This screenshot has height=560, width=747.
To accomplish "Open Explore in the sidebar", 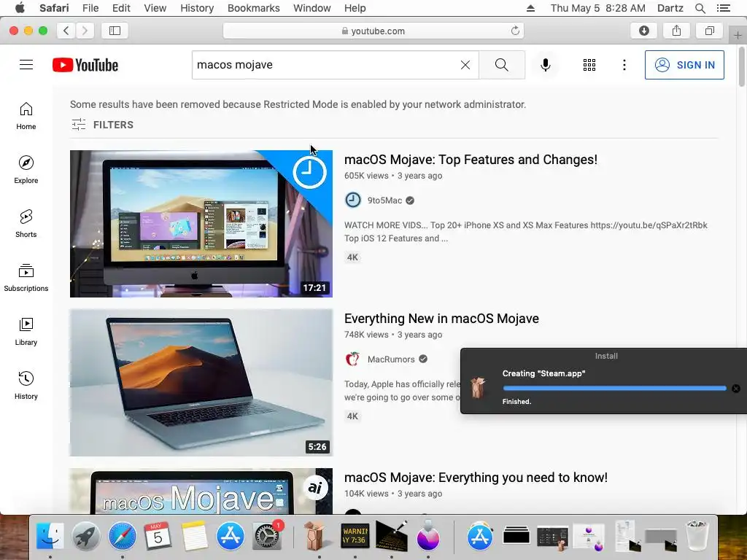I will (x=26, y=169).
